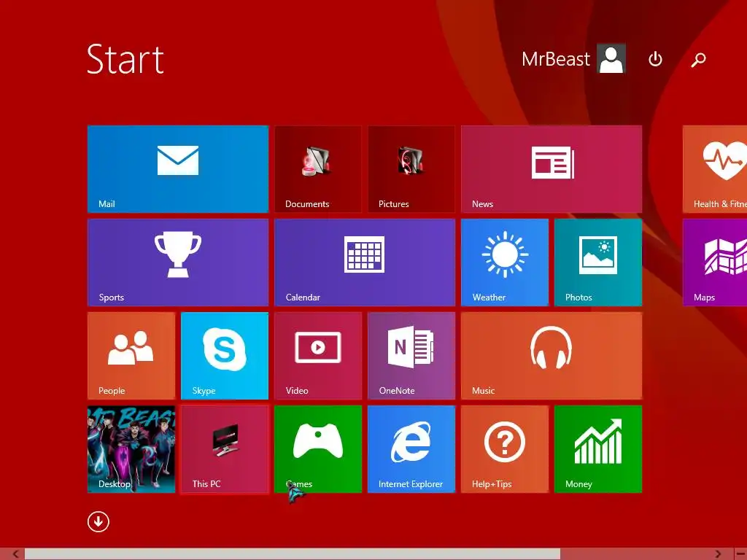Open the Help+Tips tile
The image size is (747, 560).
click(x=505, y=449)
